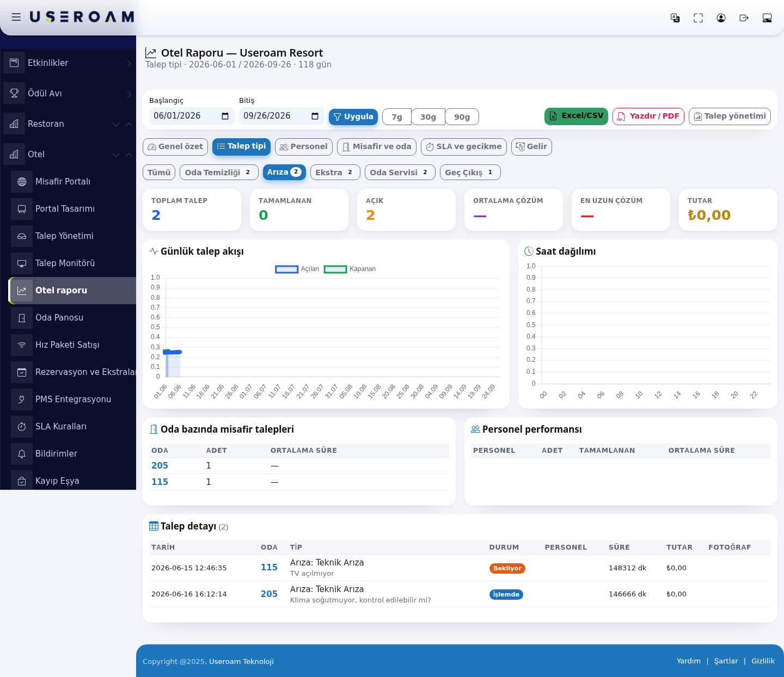Click the Talep Yönetimi bell-tray icon
The height and width of the screenshot is (677, 784).
[x=22, y=236]
